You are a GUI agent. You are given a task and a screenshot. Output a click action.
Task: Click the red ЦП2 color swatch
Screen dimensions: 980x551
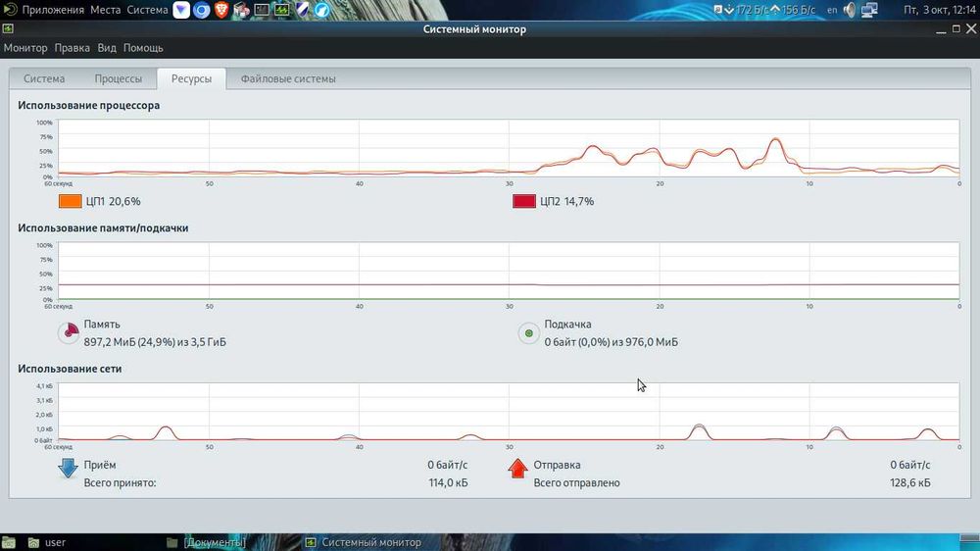pyautogui.click(x=523, y=201)
